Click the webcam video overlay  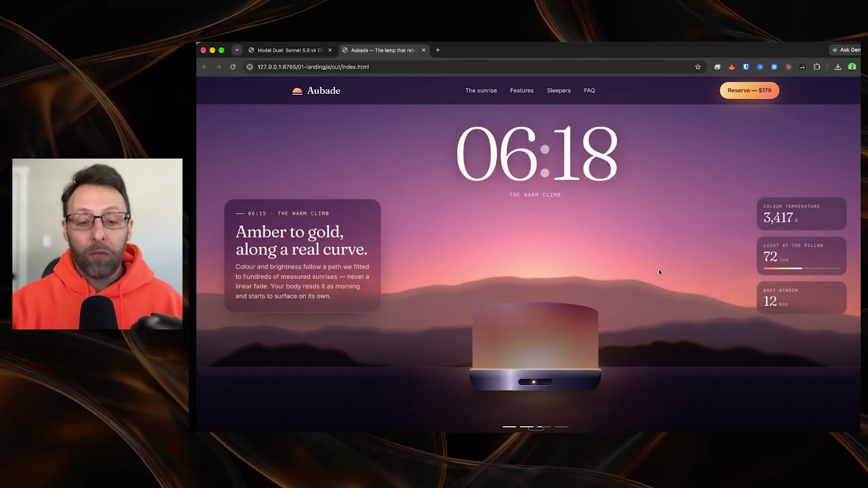[x=98, y=244]
